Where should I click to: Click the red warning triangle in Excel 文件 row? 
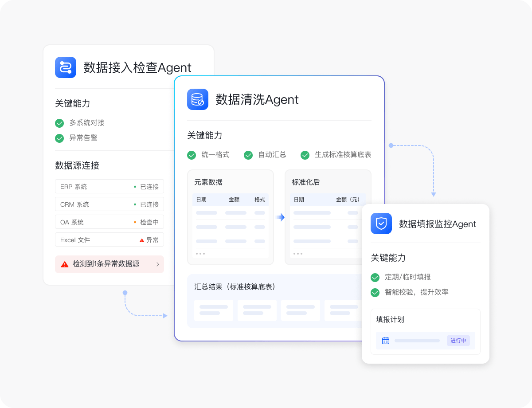142,240
